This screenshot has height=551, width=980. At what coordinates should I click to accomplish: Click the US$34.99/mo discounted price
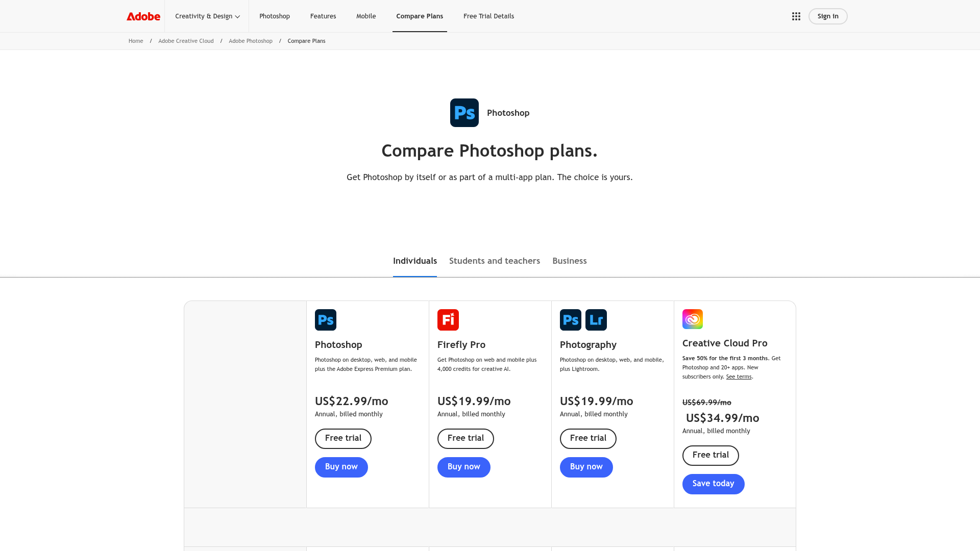723,418
